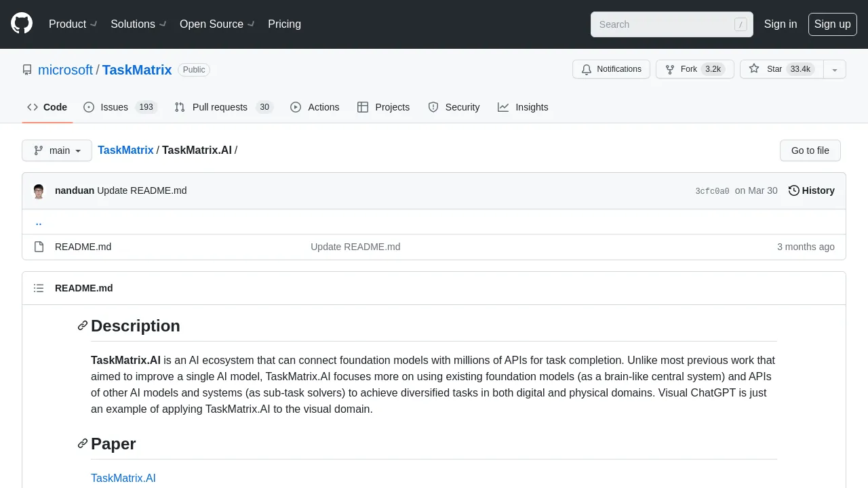Viewport: 868px width, 488px height.
Task: Switch to the Insights tab
Action: tap(523, 107)
